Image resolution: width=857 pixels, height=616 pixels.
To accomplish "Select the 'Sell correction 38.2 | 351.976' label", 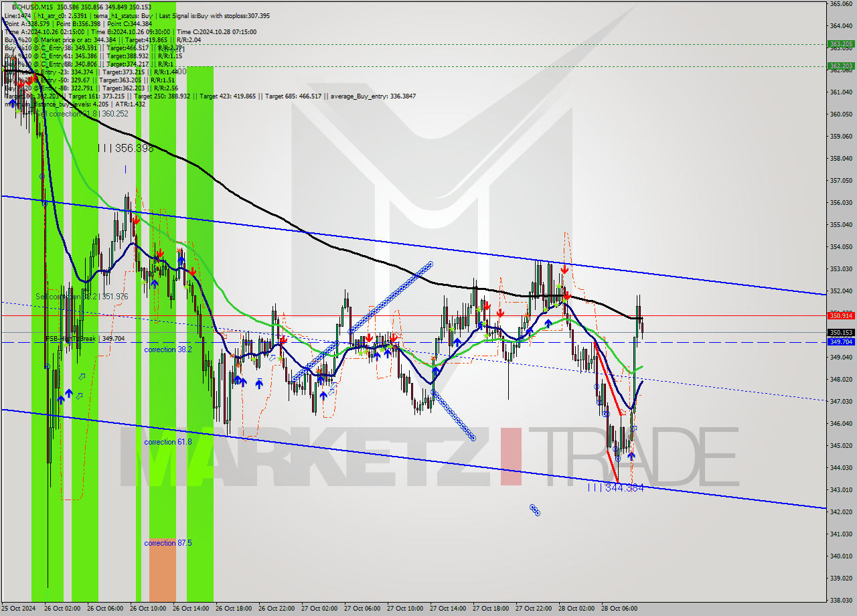I will click(x=82, y=296).
